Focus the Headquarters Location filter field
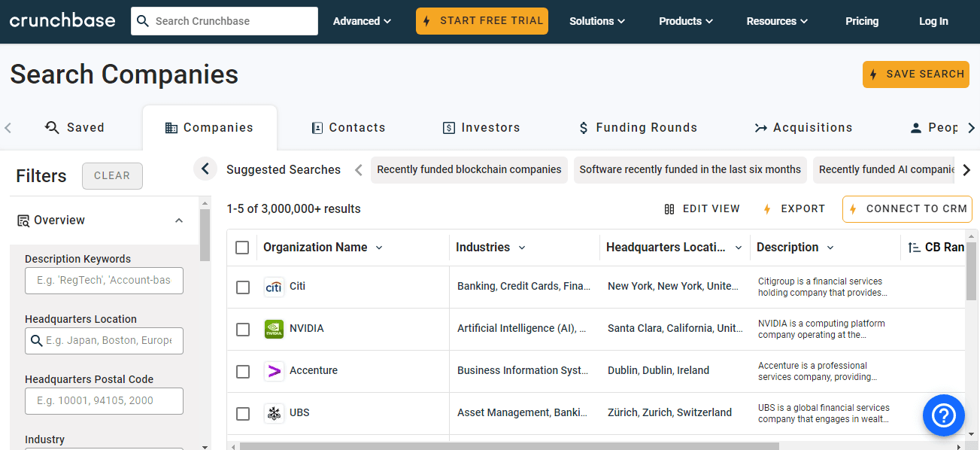This screenshot has width=980, height=450. coord(104,341)
